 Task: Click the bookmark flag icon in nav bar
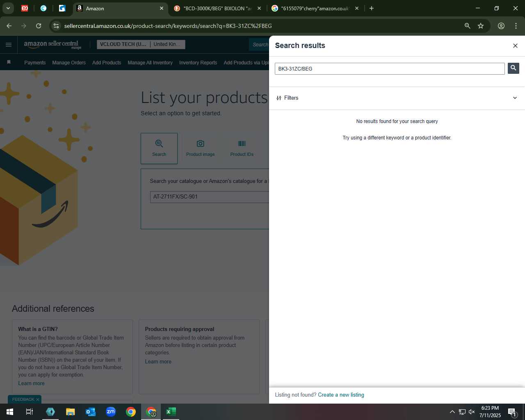click(x=9, y=62)
